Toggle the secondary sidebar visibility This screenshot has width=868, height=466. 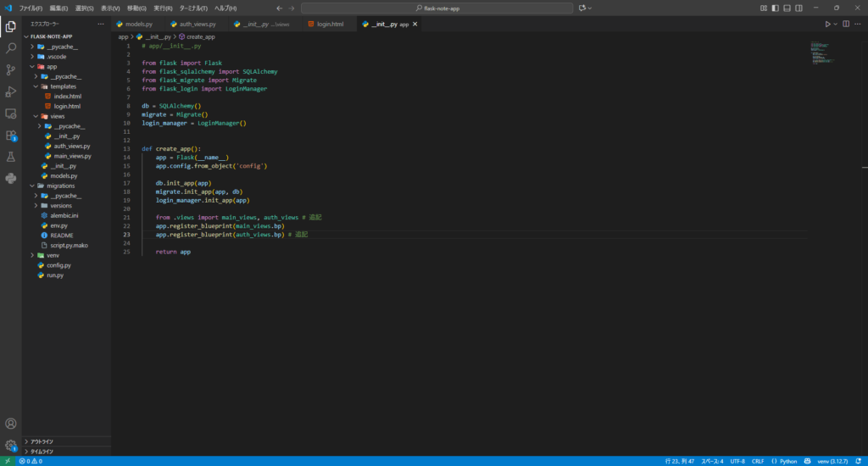pos(798,8)
